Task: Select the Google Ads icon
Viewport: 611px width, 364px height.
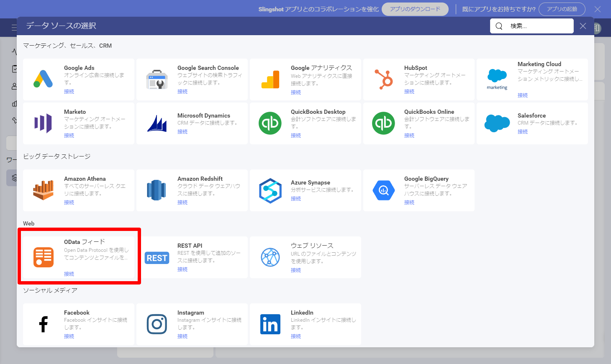Action: (43, 79)
